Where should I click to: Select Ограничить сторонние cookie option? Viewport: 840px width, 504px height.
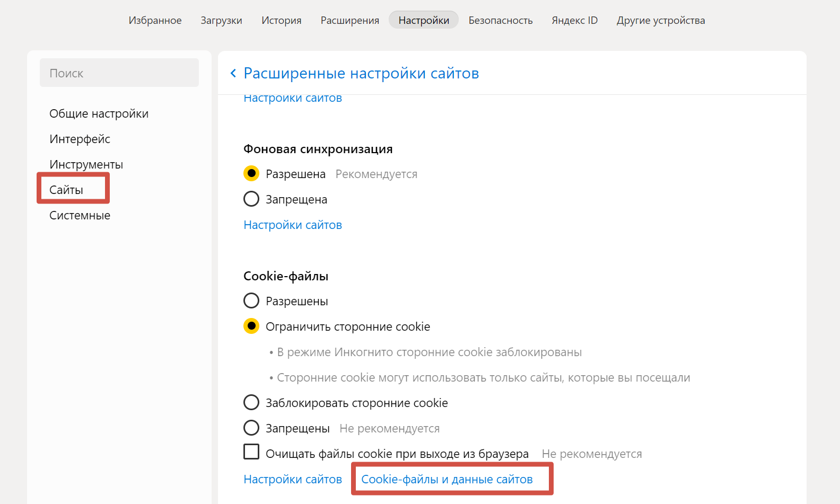click(x=251, y=326)
